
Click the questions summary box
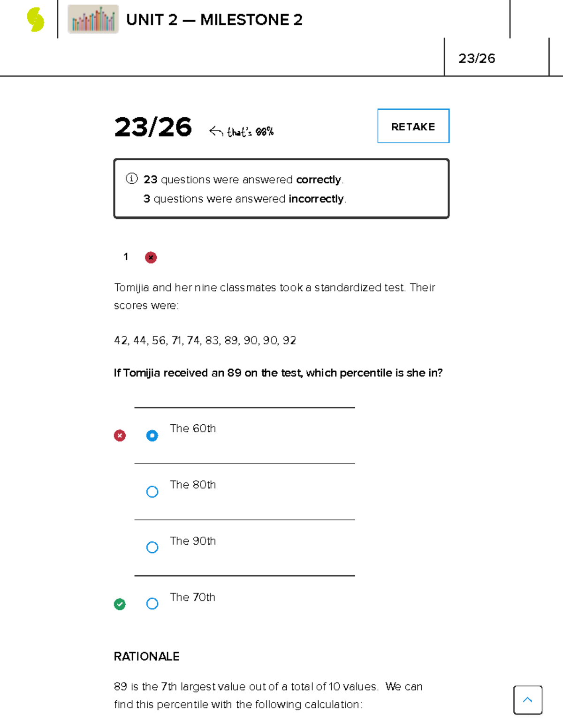tap(281, 188)
